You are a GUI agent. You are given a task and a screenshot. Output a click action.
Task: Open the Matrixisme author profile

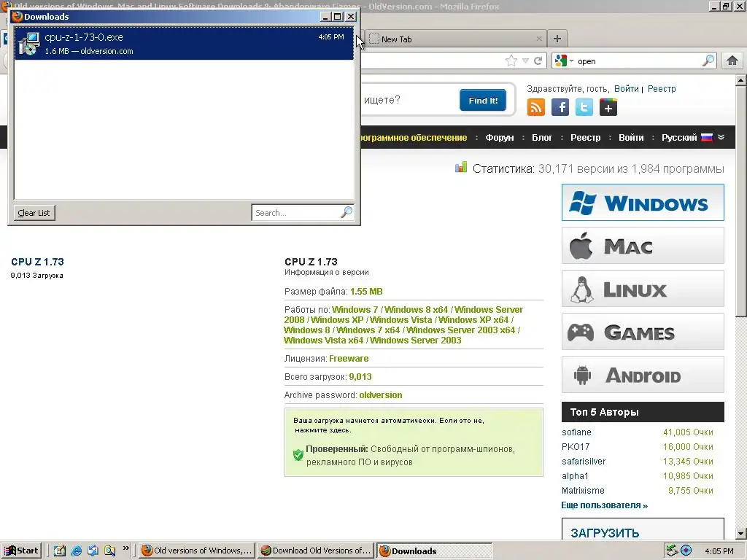(583, 491)
